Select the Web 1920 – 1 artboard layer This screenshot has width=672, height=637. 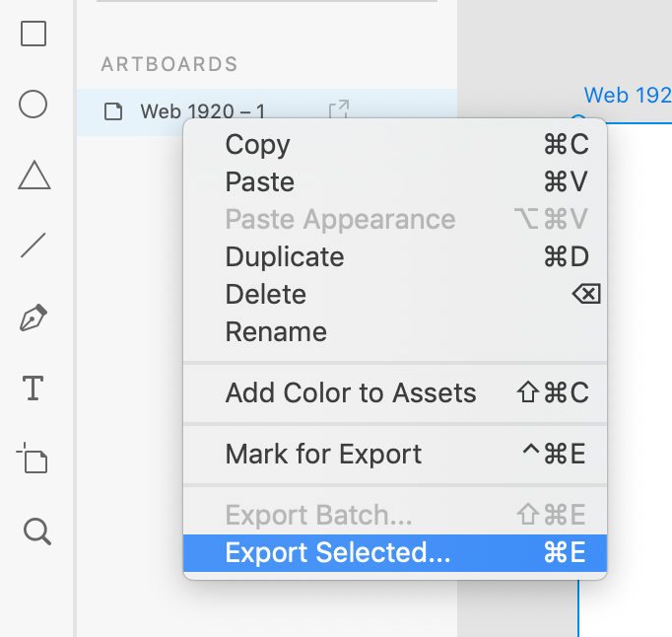(203, 111)
